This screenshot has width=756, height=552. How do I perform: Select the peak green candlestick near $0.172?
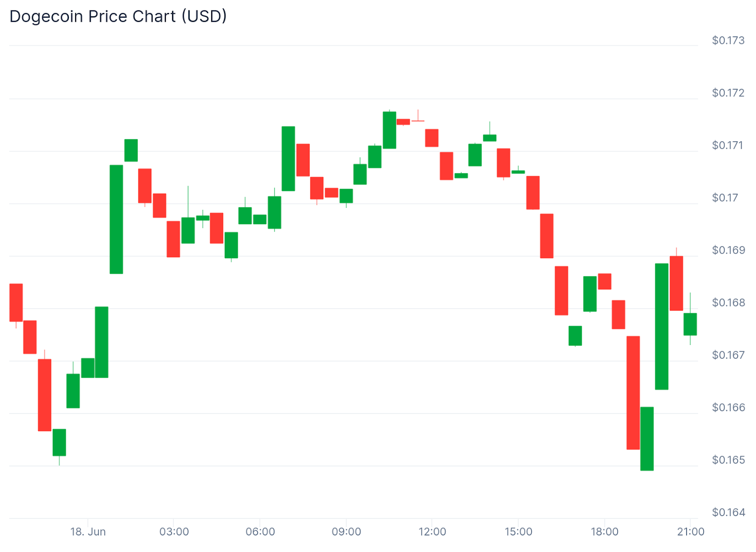coord(389,130)
